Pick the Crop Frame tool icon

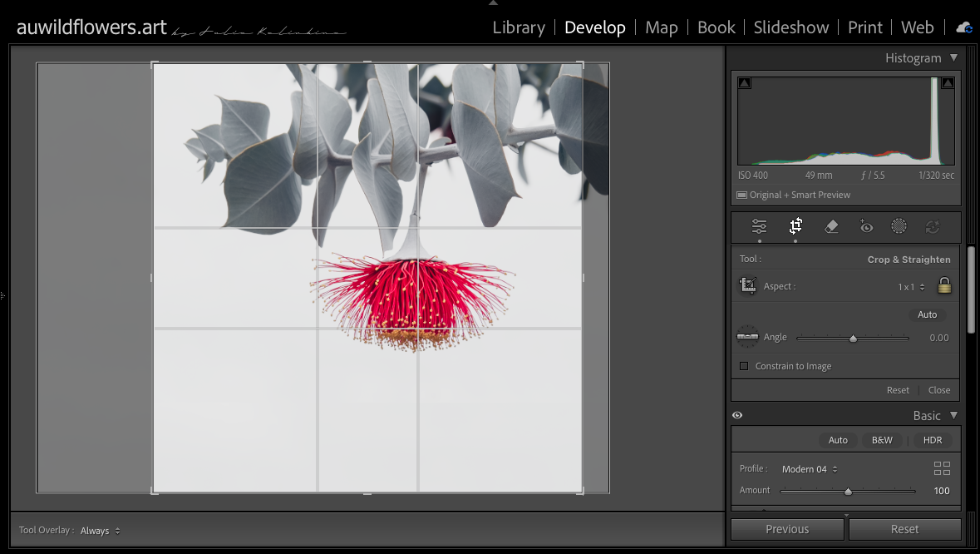click(x=748, y=286)
